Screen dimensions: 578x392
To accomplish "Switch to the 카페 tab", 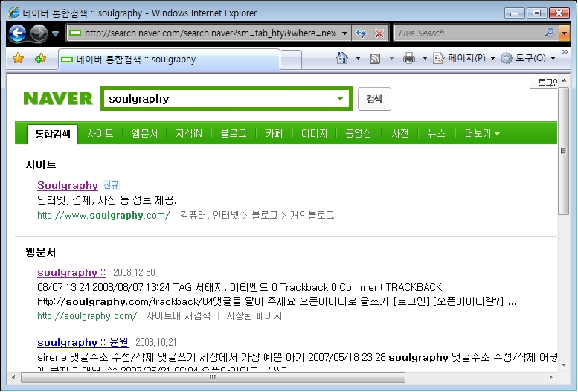I will coord(274,133).
